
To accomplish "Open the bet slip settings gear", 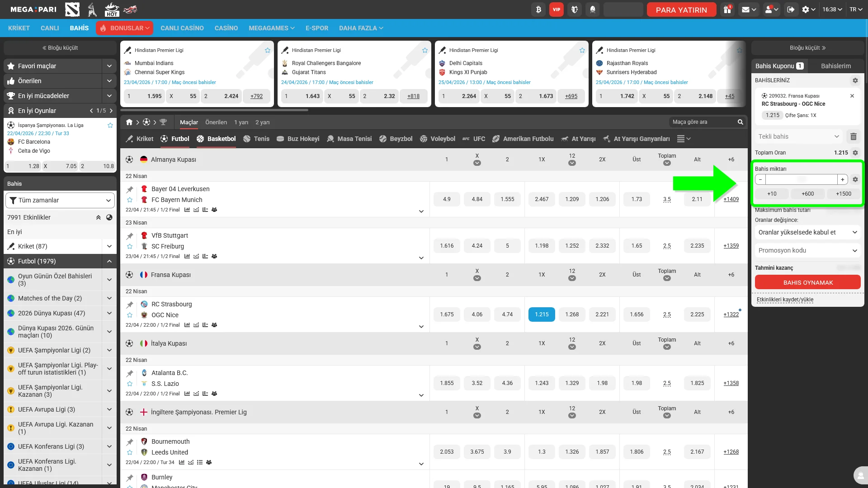I will point(855,80).
